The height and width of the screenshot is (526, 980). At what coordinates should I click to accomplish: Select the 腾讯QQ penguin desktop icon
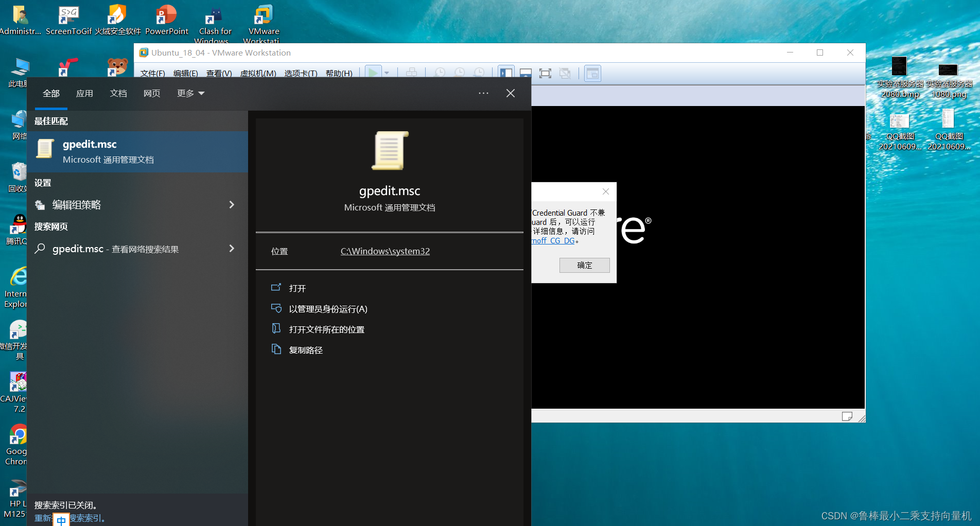coord(16,230)
